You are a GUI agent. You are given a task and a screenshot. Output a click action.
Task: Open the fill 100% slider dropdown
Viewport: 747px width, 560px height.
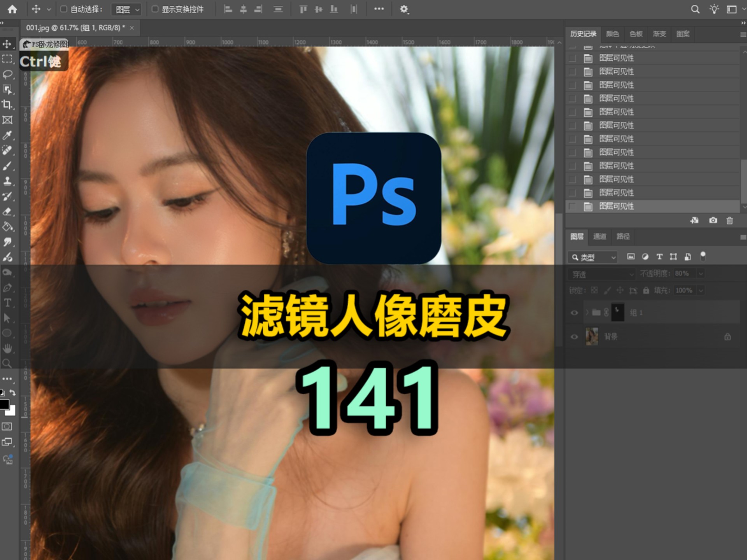(x=701, y=290)
